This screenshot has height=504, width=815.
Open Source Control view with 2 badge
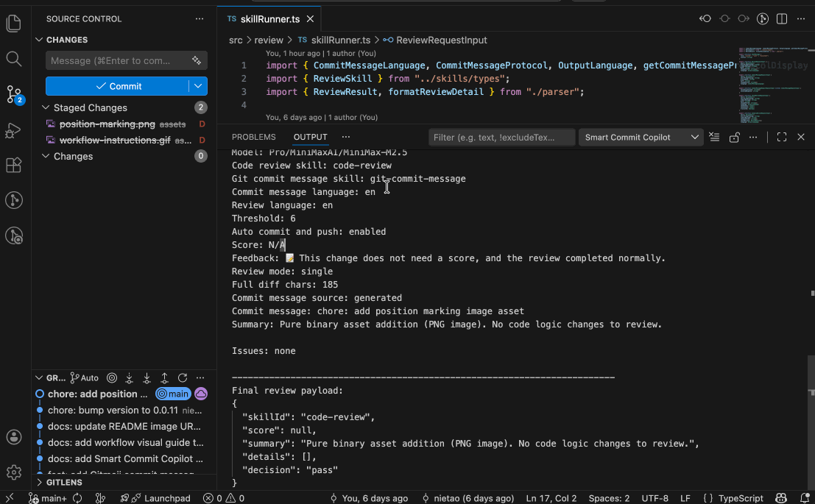coord(14,95)
